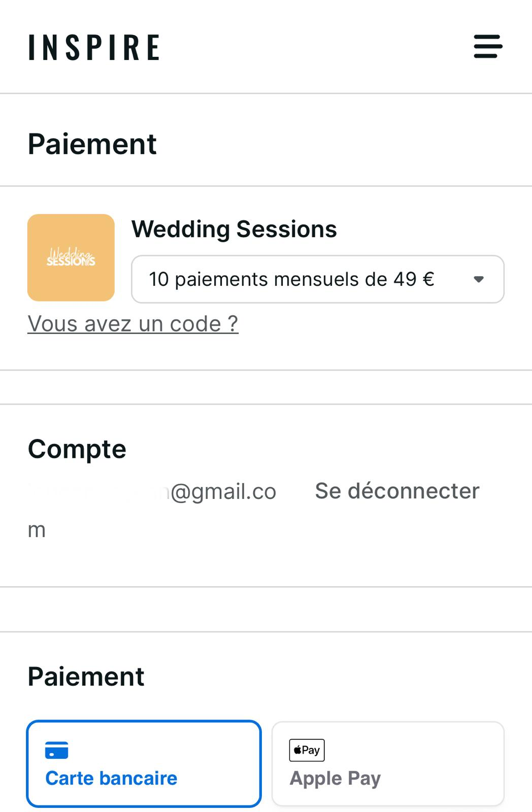Click the Compte section heading
532x812 pixels.
pyautogui.click(x=77, y=449)
